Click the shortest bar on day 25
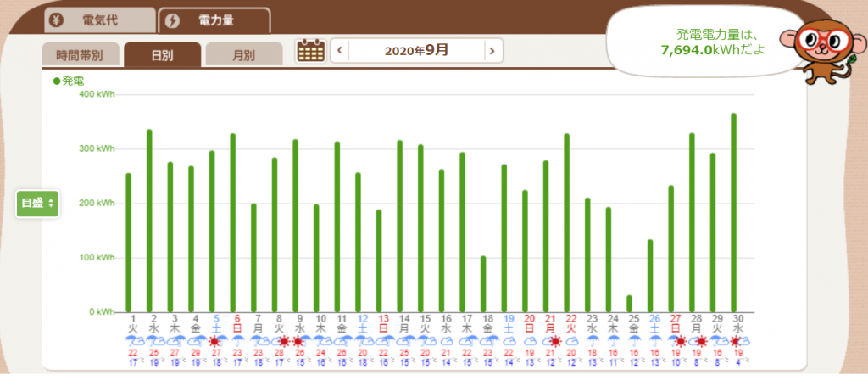This screenshot has height=392, width=868. (629, 304)
